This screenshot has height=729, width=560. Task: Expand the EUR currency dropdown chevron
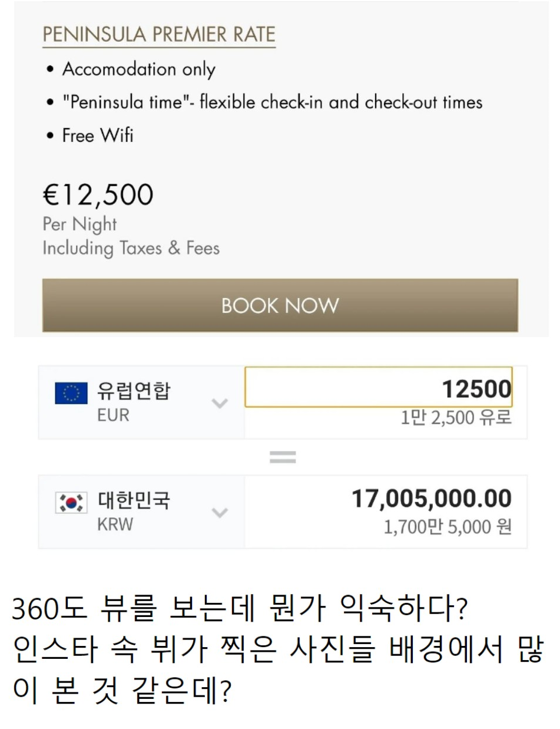coord(220,403)
